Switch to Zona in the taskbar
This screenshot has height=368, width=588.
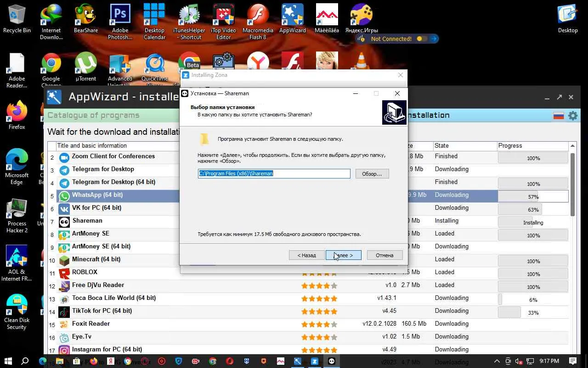[x=315, y=361]
